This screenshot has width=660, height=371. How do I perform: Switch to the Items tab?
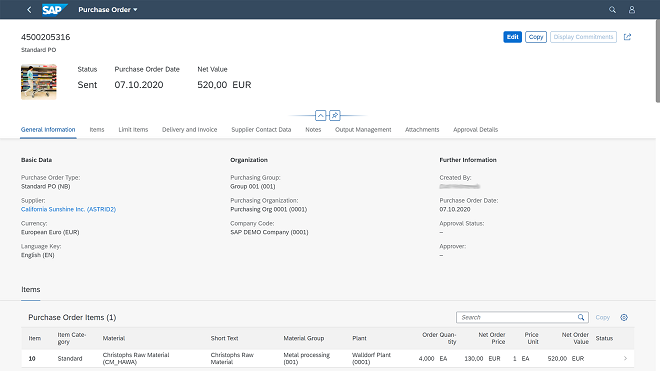pyautogui.click(x=97, y=130)
